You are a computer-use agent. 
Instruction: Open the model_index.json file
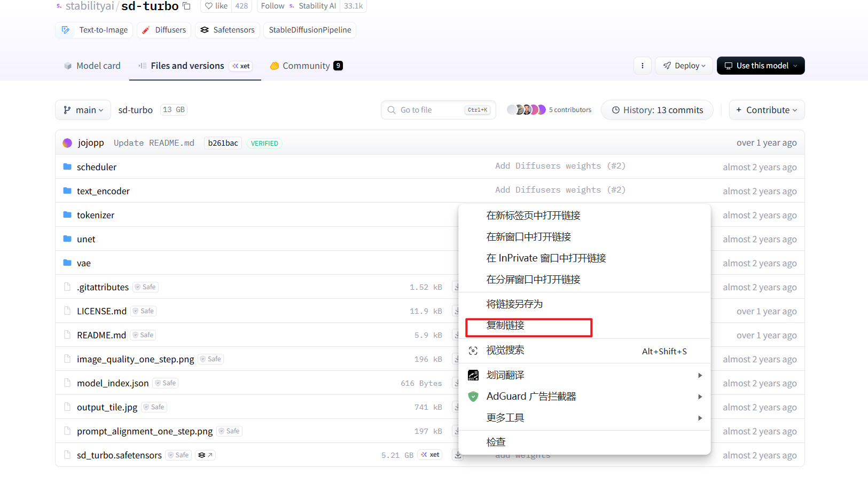point(113,383)
